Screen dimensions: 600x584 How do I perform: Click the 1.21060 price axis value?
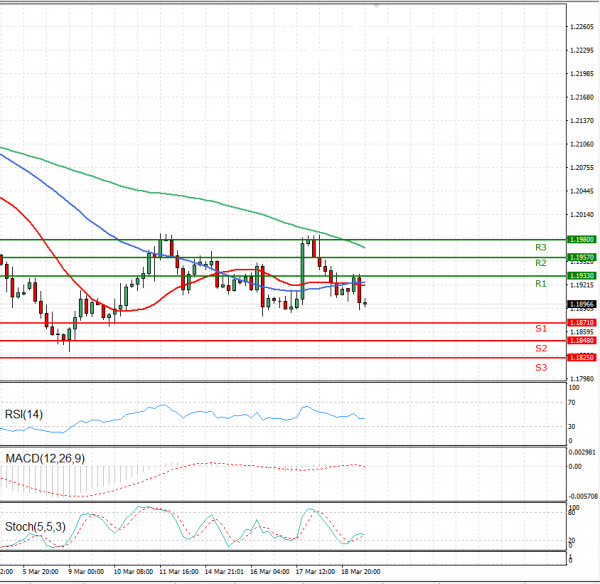(x=582, y=144)
